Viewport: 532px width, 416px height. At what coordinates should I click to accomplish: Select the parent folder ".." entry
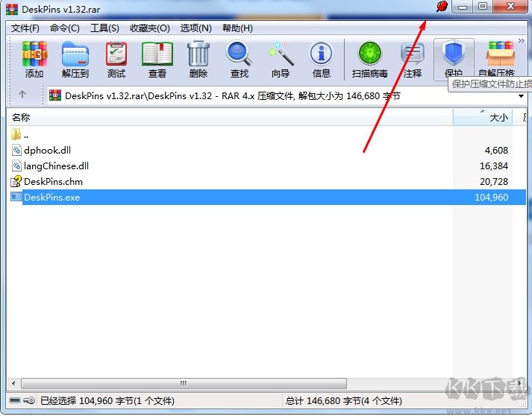(x=19, y=135)
